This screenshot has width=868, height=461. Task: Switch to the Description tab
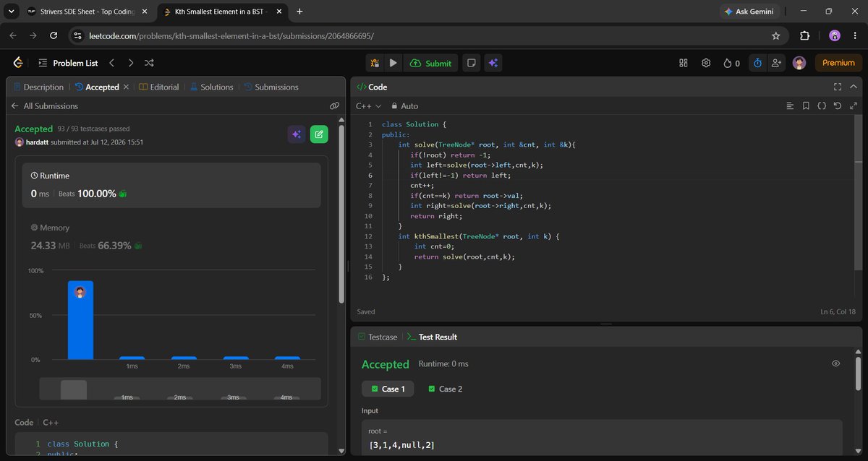point(38,87)
